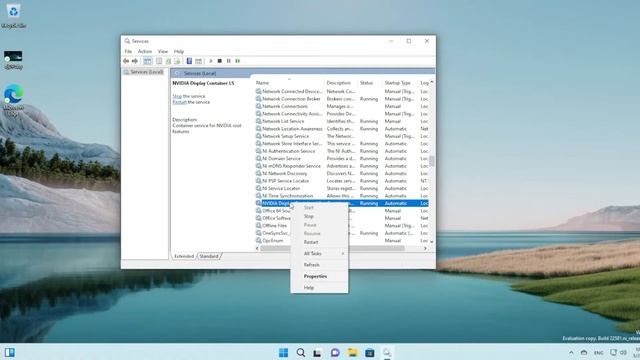The width and height of the screenshot is (640, 360).
Task: Click the 'Stop' the service link
Action: (177, 96)
